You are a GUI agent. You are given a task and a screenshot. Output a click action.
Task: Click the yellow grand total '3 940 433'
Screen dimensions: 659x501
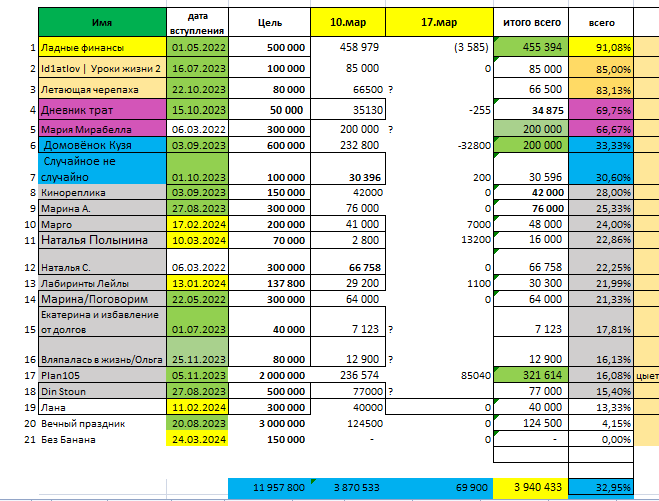pos(531,488)
